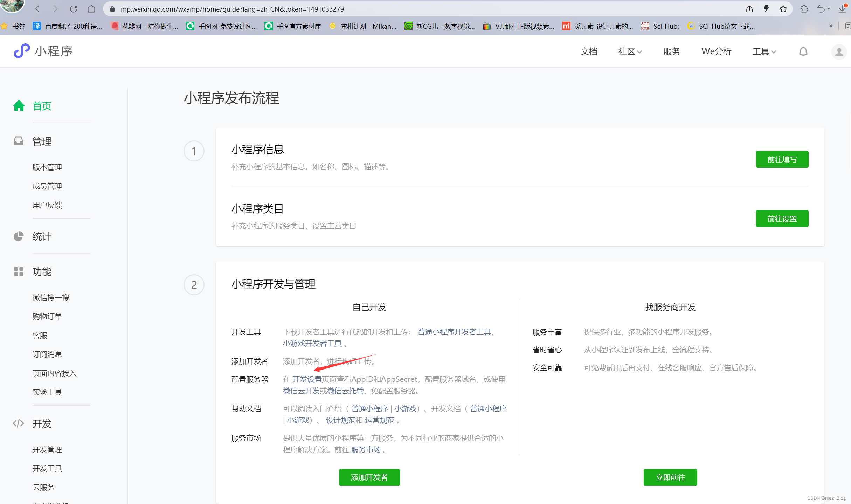Click the notification bell icon
Image resolution: width=851 pixels, height=504 pixels.
[x=803, y=52]
